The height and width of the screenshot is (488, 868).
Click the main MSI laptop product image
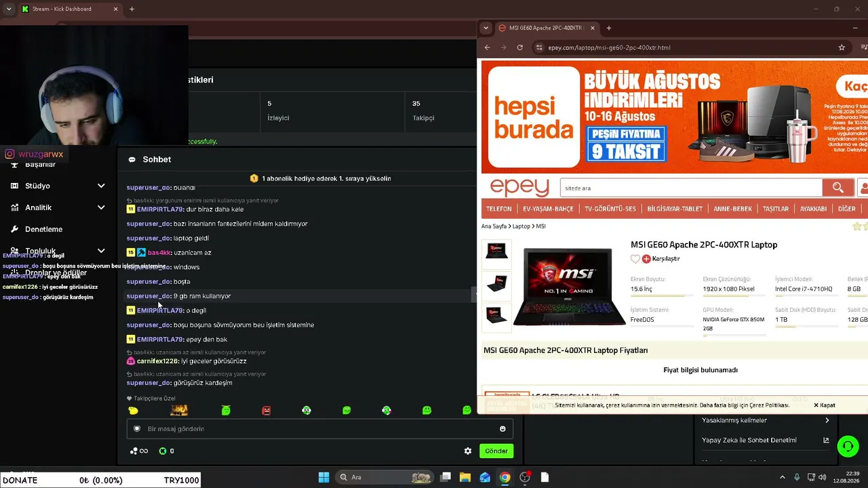569,286
